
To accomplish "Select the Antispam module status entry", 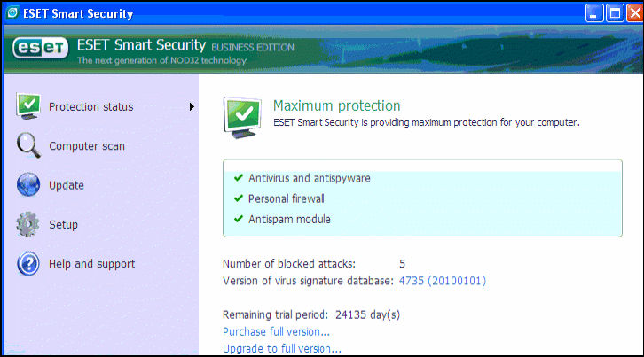I will pos(290,219).
